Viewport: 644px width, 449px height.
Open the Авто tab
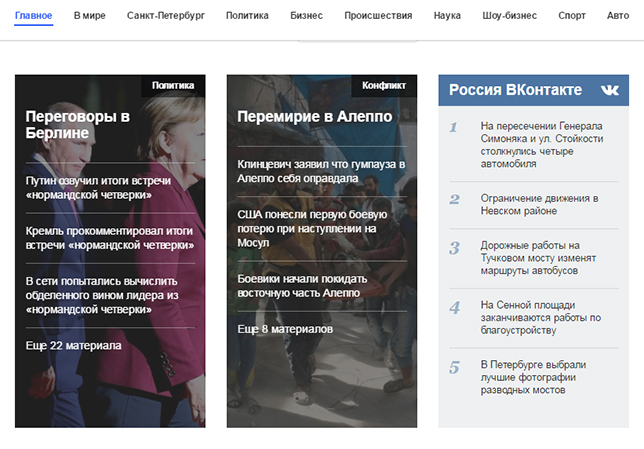coord(618,16)
